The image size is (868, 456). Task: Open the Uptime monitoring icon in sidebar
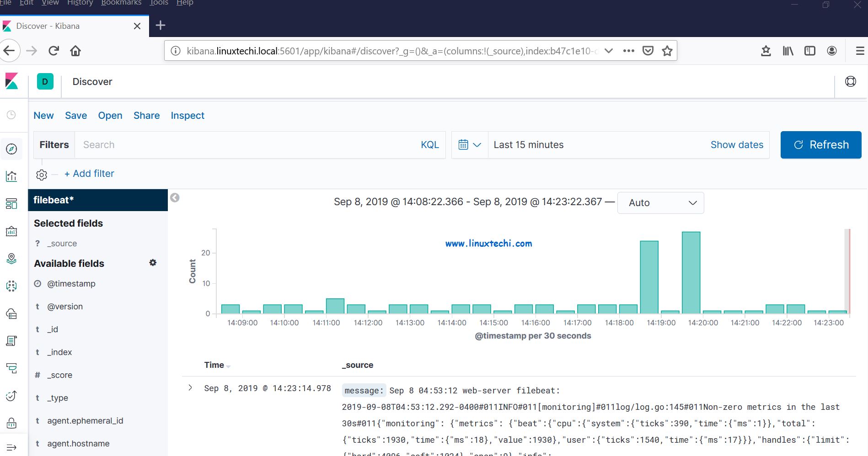pyautogui.click(x=11, y=396)
